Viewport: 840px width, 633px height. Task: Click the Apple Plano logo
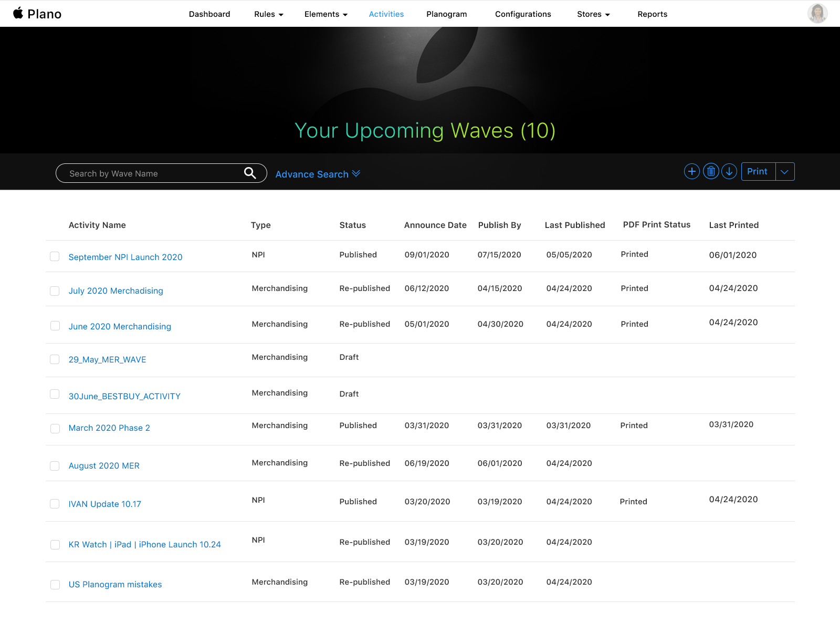pos(37,14)
